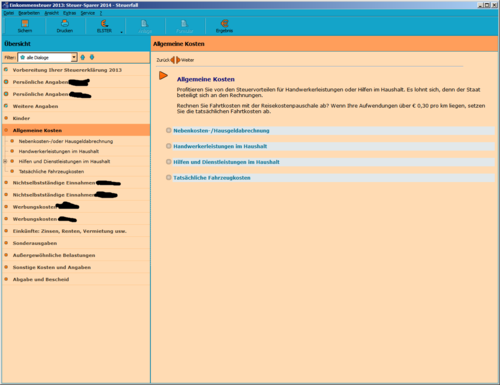Open the Handwerkerleistungen im Haushalt main panel link
This screenshot has width=500, height=385.
(220, 146)
